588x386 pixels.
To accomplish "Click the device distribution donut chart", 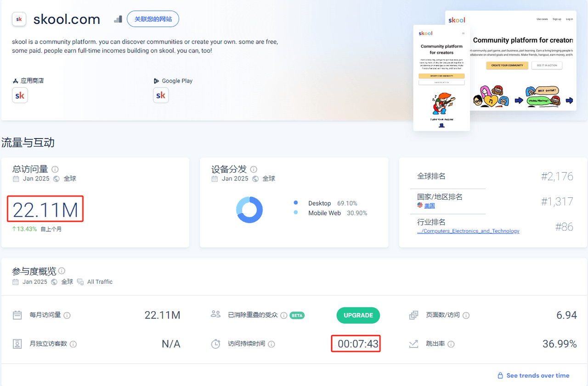I will [249, 210].
